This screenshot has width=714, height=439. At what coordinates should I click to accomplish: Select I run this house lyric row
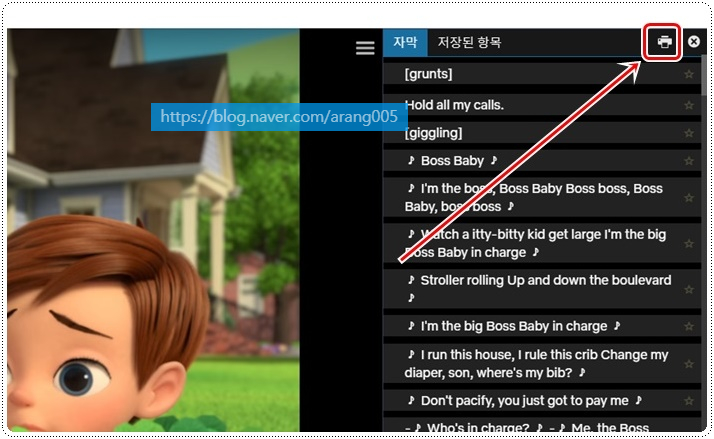point(542,363)
